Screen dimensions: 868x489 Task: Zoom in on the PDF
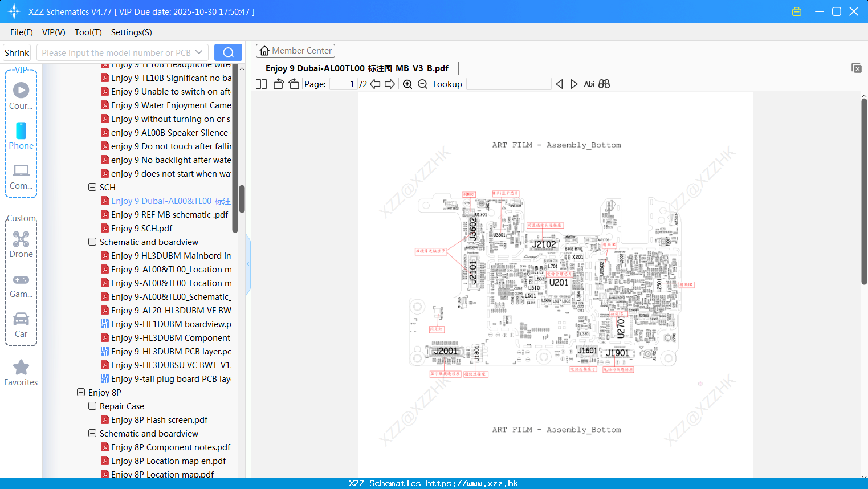(x=407, y=84)
